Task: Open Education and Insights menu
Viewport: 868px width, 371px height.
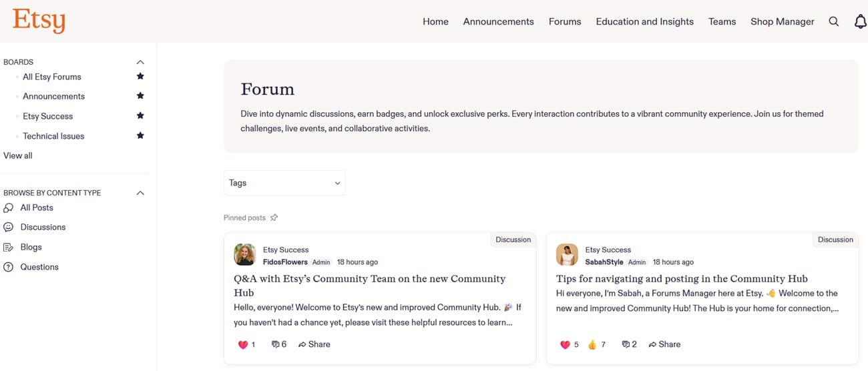Action: click(x=645, y=21)
